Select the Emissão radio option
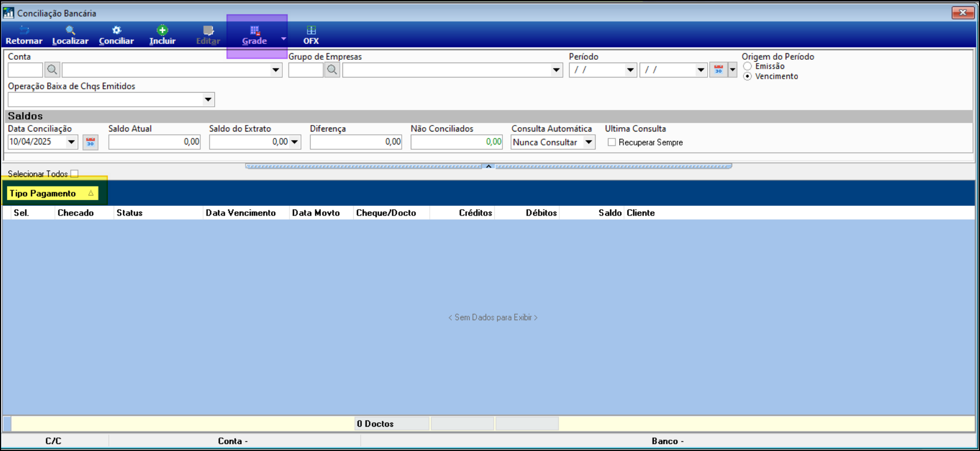The height and width of the screenshot is (451, 980). coord(747,66)
